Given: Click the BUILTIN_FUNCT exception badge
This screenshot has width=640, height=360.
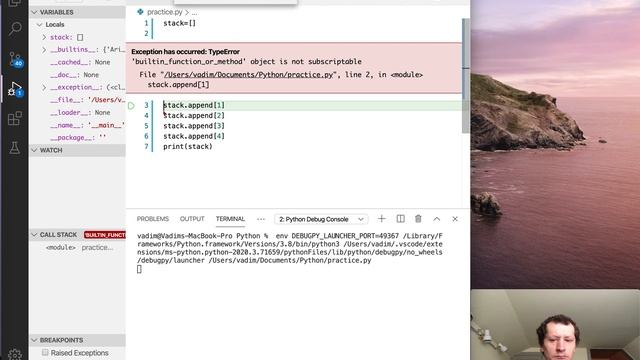Looking at the screenshot, I should pos(105,235).
